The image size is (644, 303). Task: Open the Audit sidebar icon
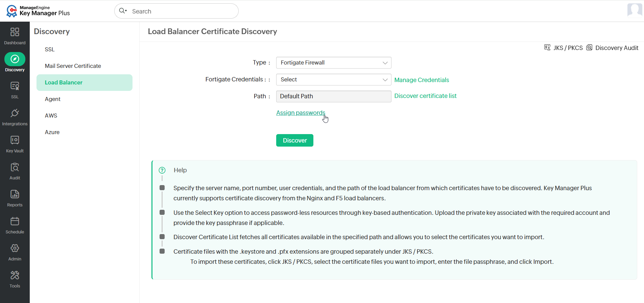click(15, 167)
